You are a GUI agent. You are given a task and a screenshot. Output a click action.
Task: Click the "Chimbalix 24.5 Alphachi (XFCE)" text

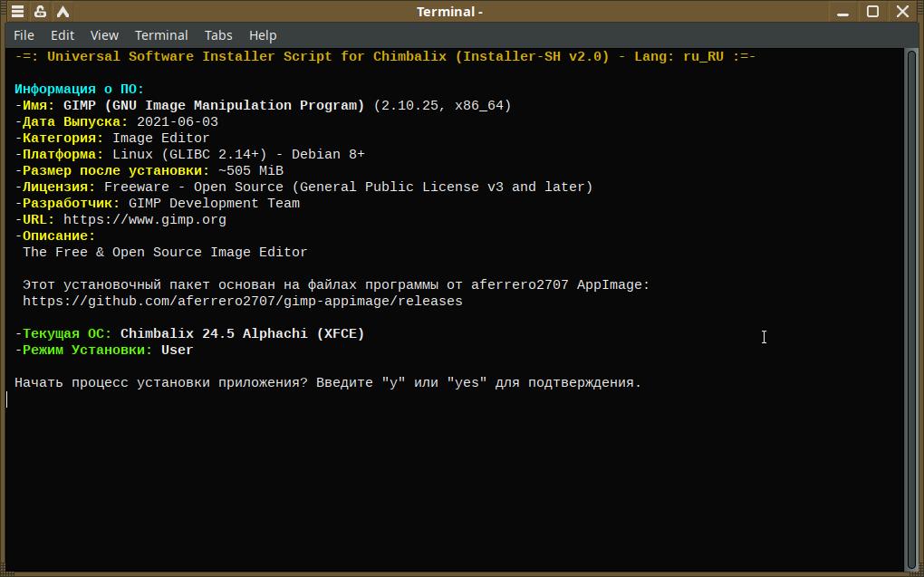[242, 334]
